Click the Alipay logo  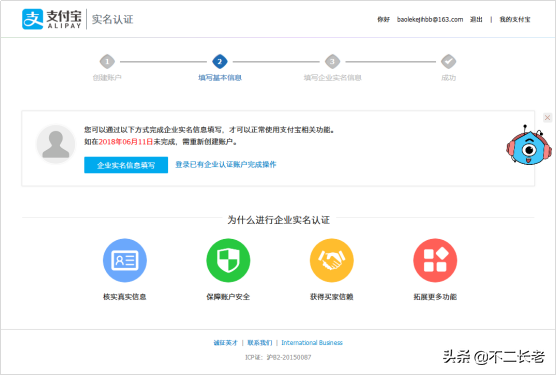(x=52, y=19)
